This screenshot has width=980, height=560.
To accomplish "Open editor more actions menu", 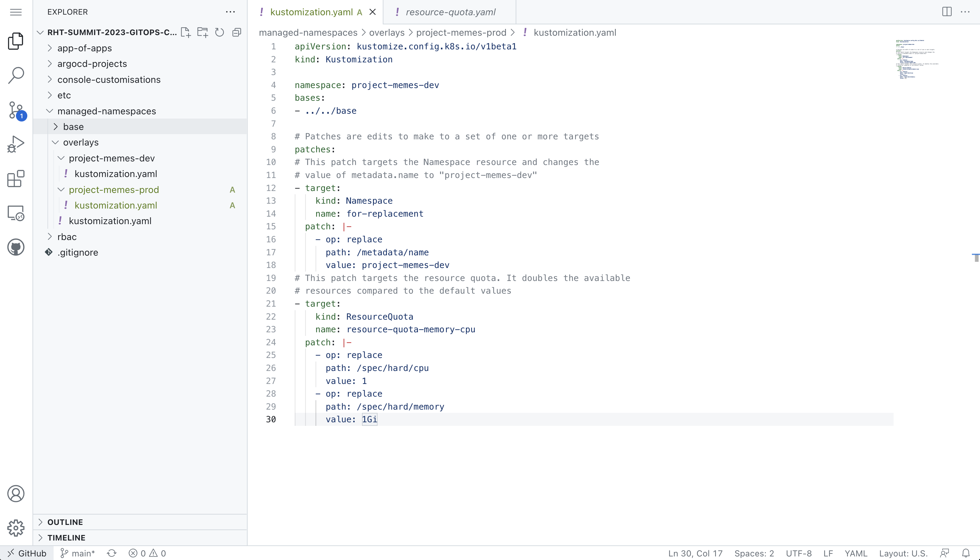I will (965, 12).
